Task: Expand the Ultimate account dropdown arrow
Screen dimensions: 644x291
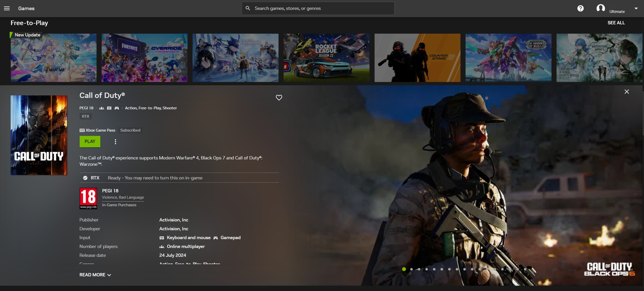Action: [x=636, y=8]
